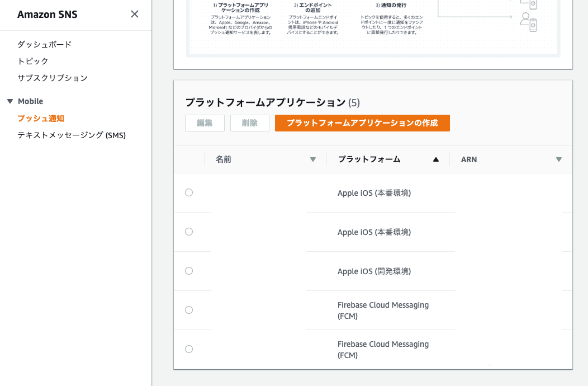
Task: Toggle プラットフォーム column sort arrow
Action: coord(436,159)
